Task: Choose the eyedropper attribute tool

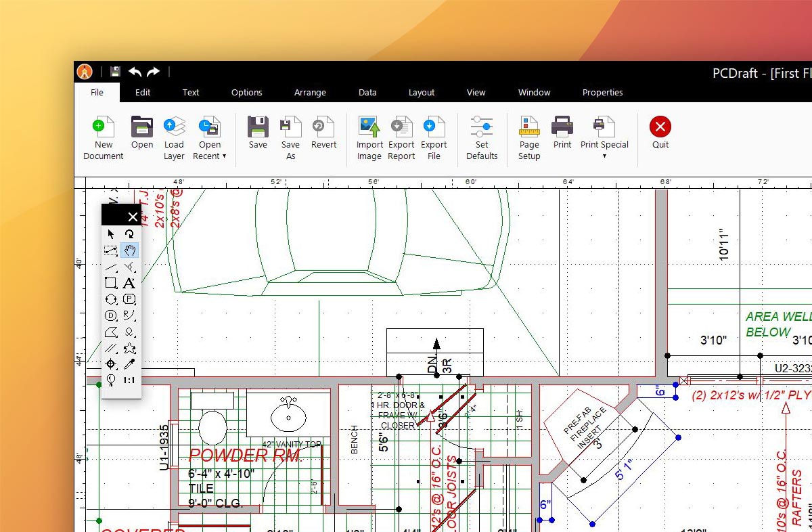Action: [x=129, y=365]
